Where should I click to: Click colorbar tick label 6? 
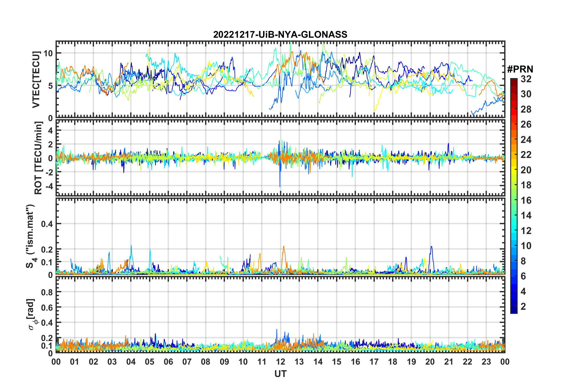523,276
